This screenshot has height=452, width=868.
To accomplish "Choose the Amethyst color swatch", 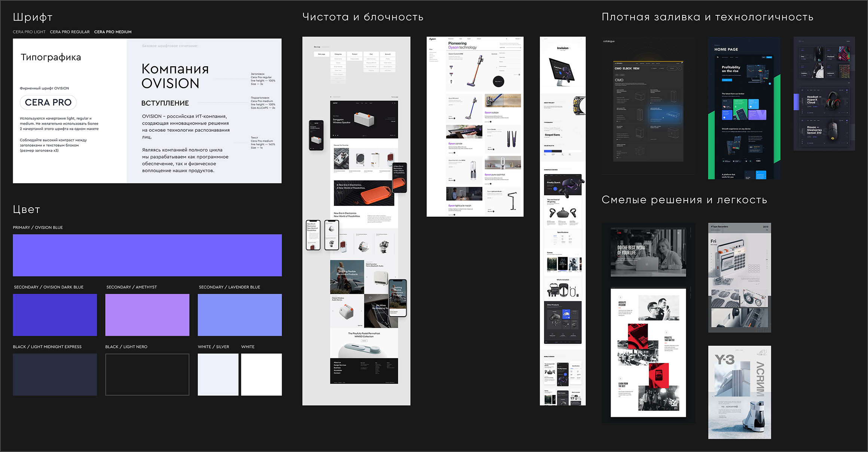I will coord(147,315).
